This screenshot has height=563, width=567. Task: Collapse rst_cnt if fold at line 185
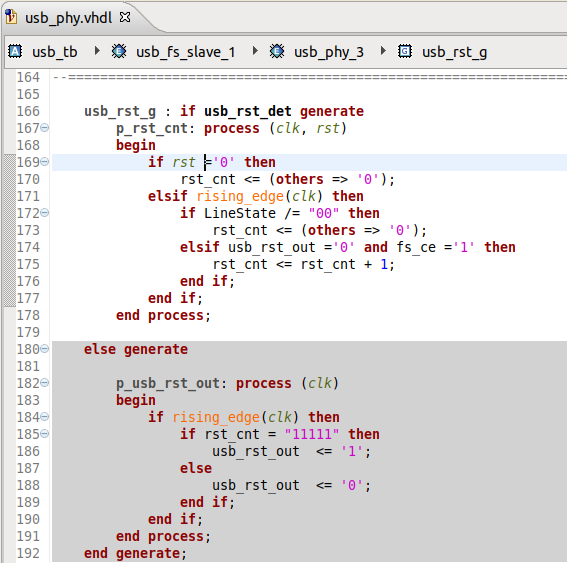(x=44, y=434)
